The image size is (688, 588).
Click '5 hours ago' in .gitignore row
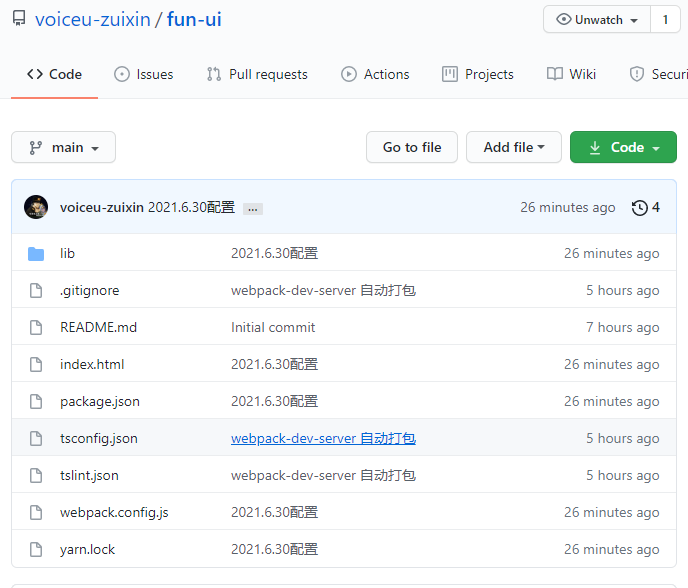pos(623,290)
